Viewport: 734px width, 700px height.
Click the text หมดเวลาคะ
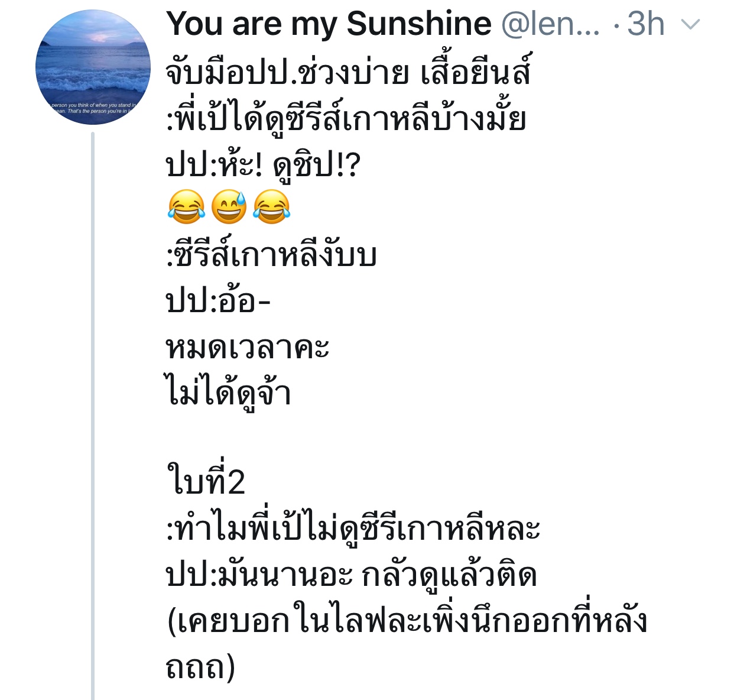247,348
